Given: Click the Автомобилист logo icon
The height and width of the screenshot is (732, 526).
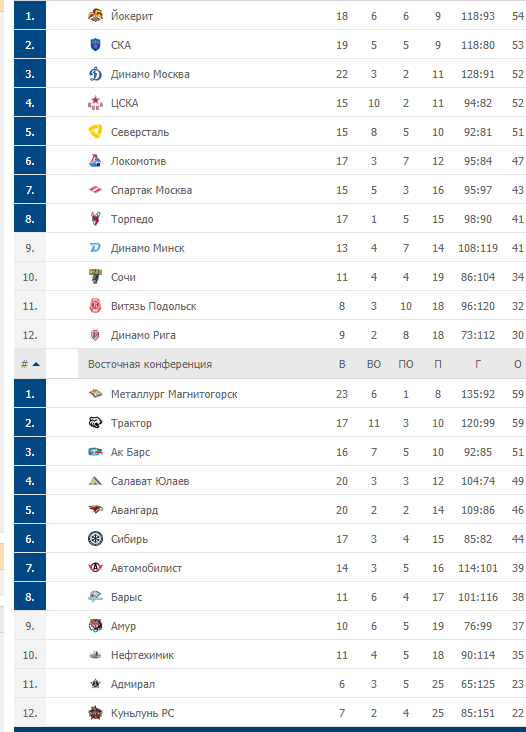Looking at the screenshot, I should (x=95, y=568).
